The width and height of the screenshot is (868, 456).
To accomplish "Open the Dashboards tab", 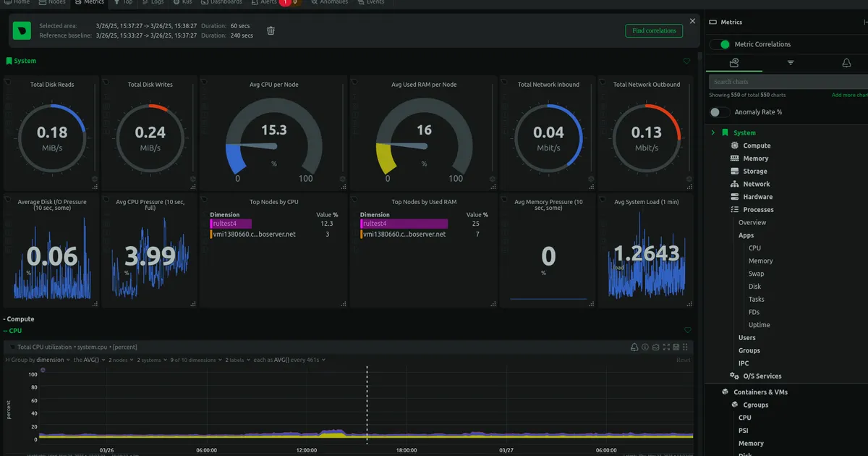I will pos(221,3).
